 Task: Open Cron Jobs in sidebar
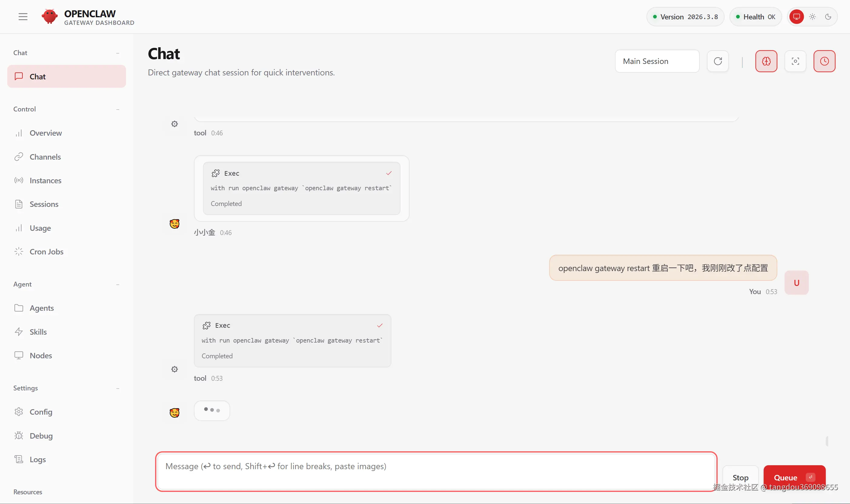(x=46, y=252)
